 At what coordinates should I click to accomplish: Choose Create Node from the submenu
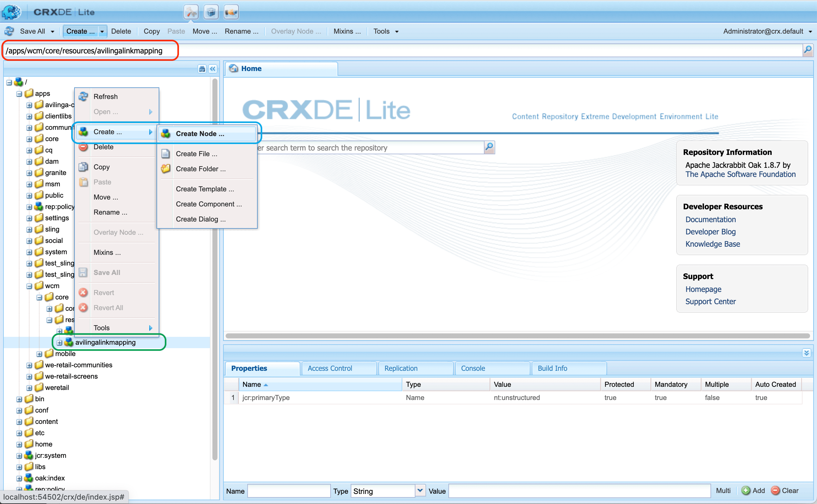tap(200, 134)
